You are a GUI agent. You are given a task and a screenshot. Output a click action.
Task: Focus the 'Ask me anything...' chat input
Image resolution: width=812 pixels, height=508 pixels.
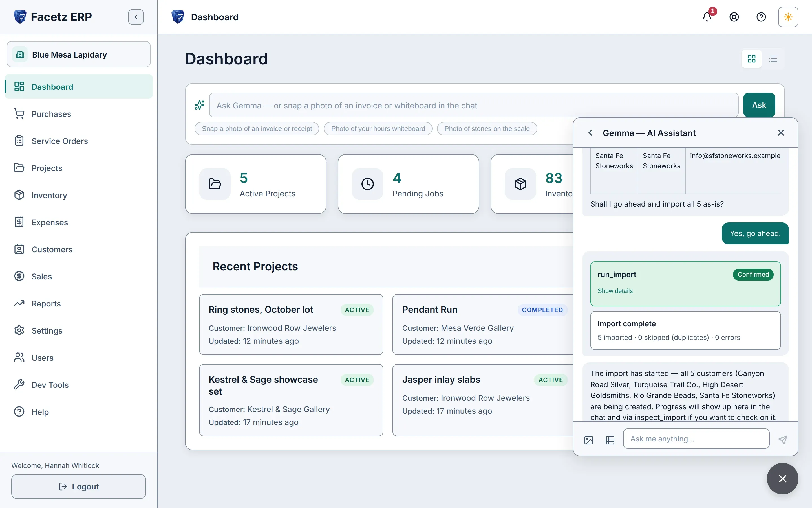[x=696, y=439]
